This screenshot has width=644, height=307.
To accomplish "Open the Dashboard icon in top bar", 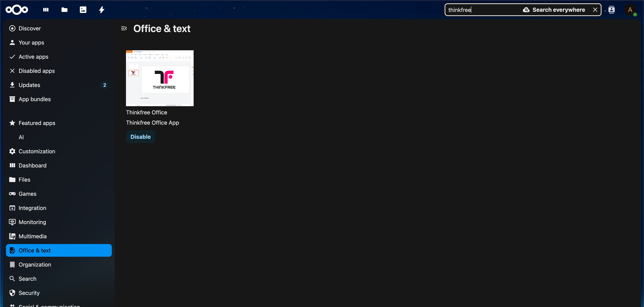I will click(x=46, y=10).
